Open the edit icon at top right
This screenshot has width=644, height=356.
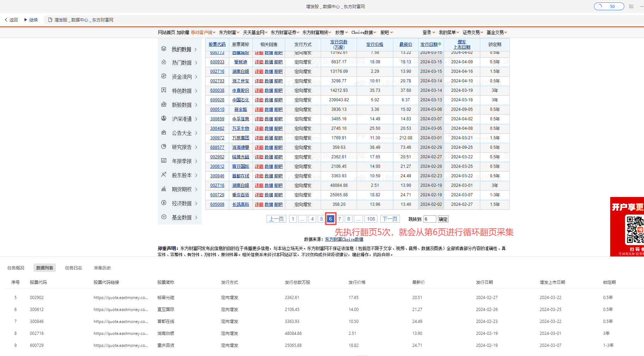point(631,6)
